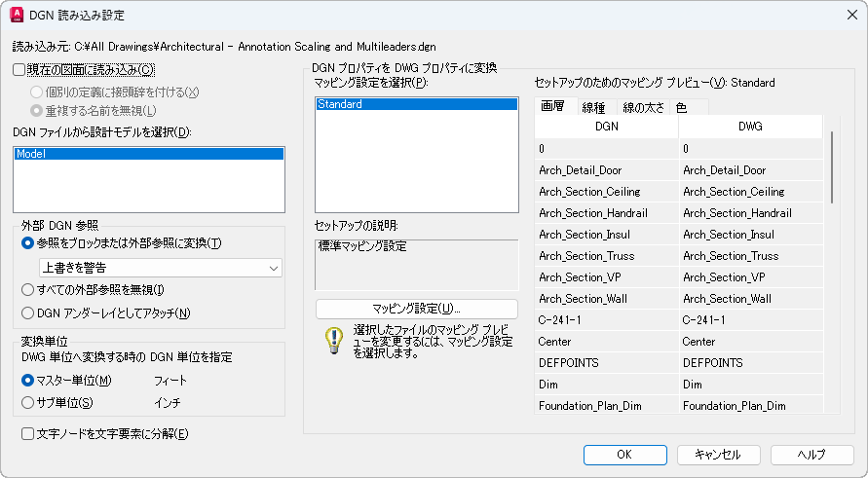Viewport: 868px width, 478px height.
Task: Select Model in design model list
Action: [x=149, y=154]
